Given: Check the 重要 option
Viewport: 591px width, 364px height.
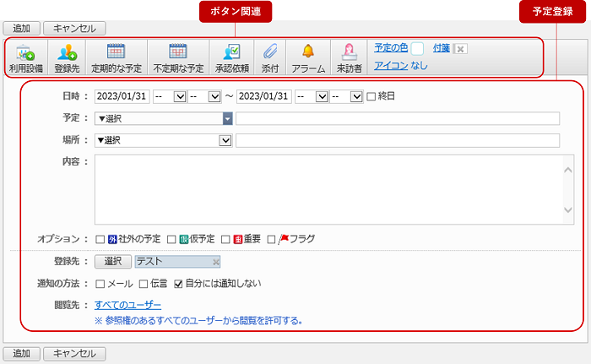Looking at the screenshot, I should (x=225, y=240).
